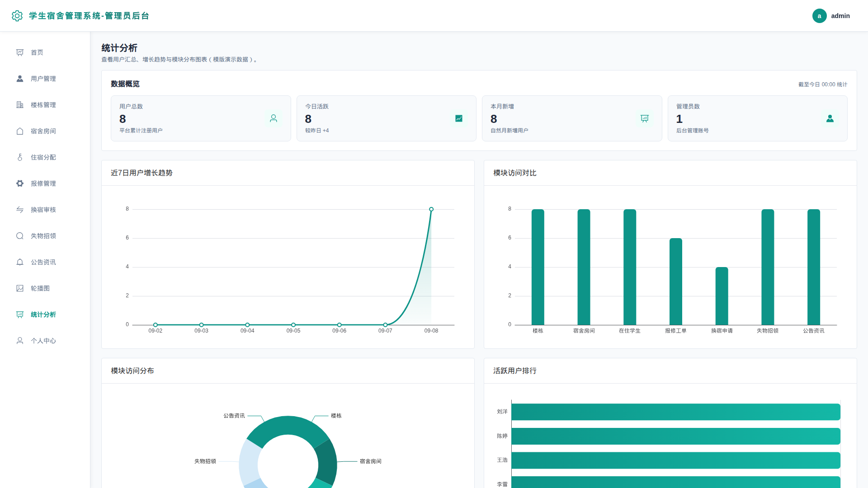The width and height of the screenshot is (868, 488).
Task: Click the 失物招领 bar in bar chart
Action: (x=768, y=267)
